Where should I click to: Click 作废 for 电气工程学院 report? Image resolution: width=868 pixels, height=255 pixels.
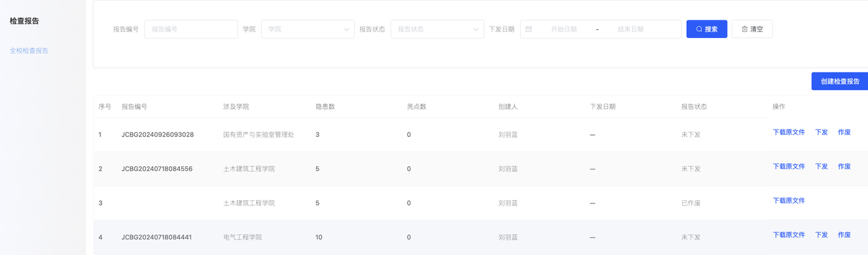point(844,235)
